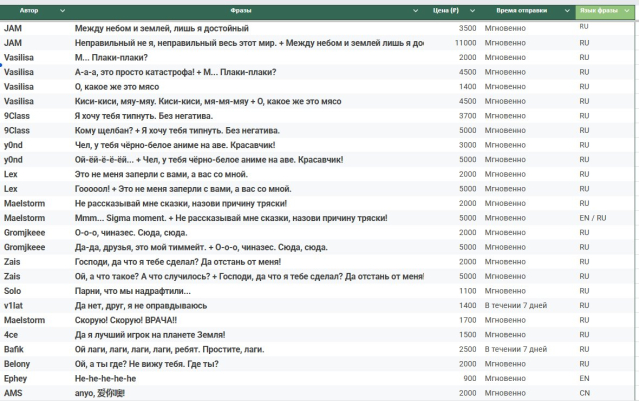Select the author cell v1lat
639x401 pixels.
point(13,306)
